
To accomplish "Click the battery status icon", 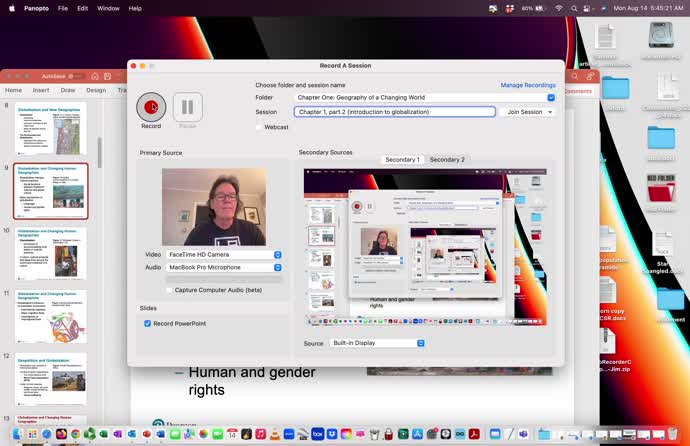I will click(539, 8).
